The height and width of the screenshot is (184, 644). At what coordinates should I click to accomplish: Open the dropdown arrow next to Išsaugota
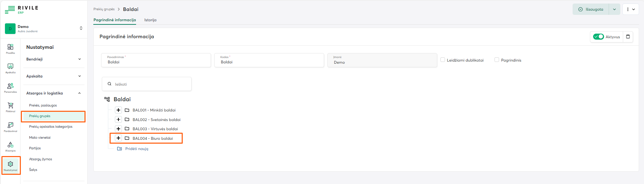point(614,10)
